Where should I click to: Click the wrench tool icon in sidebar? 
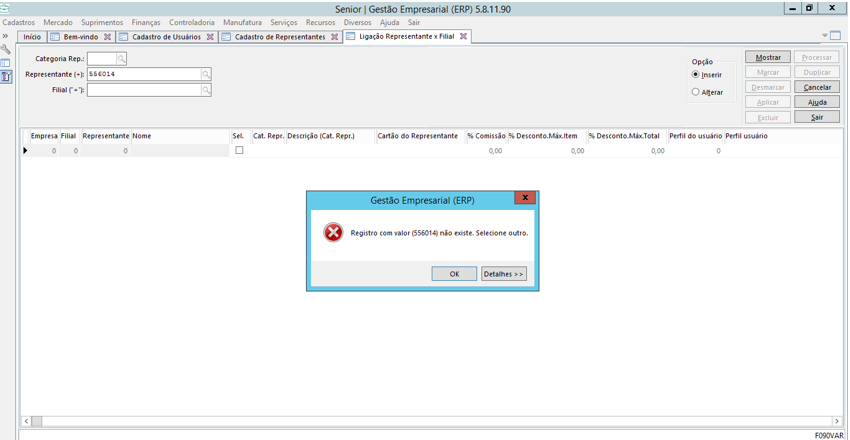(6, 49)
